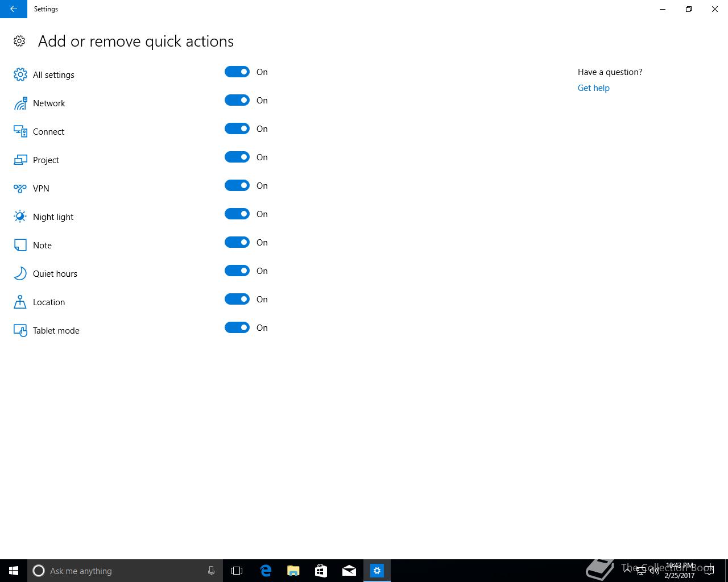Viewport: 728px width, 582px height.
Task: Click the Have a question? text
Action: point(610,72)
